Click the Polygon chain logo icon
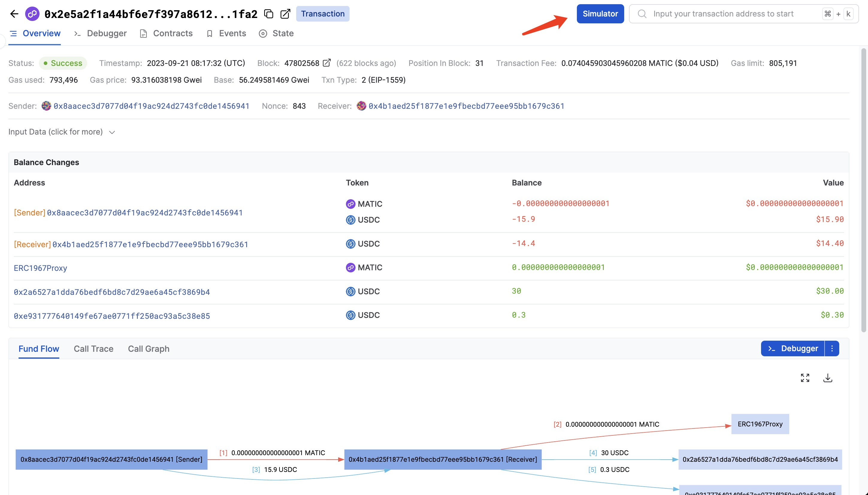Screen dimensions: 868x495 (x=32, y=14)
